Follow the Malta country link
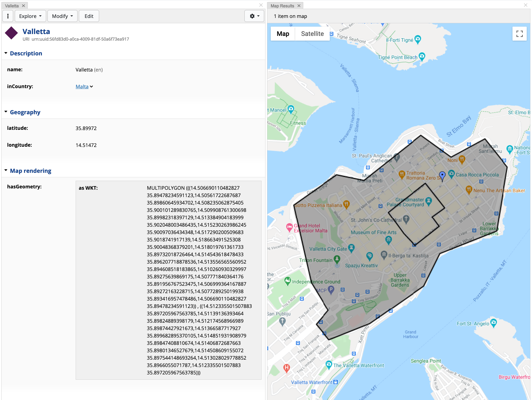The width and height of the screenshot is (532, 400). coord(82,87)
